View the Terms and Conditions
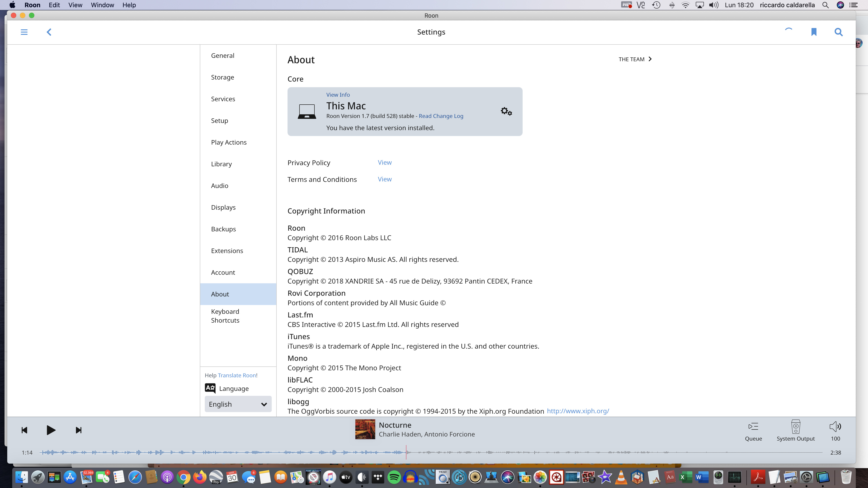The height and width of the screenshot is (488, 868). pos(384,179)
